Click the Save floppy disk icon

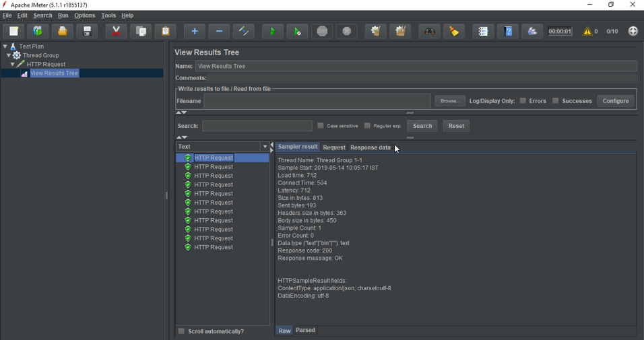click(87, 31)
